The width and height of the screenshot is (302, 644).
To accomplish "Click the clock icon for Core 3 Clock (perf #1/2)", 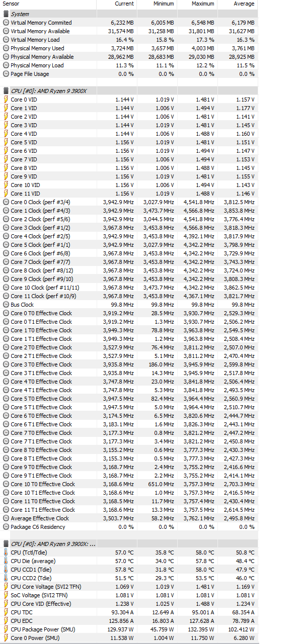I will tap(6, 228).
